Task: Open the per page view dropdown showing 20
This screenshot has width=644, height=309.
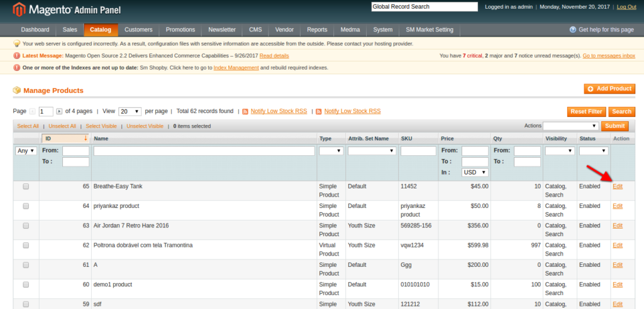Action: [x=130, y=112]
